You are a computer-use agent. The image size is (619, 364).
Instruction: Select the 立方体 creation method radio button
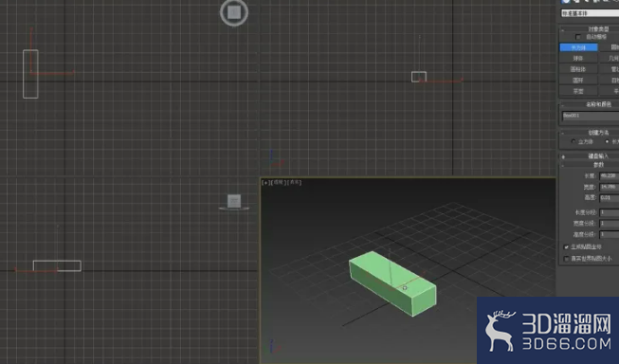tap(573, 142)
